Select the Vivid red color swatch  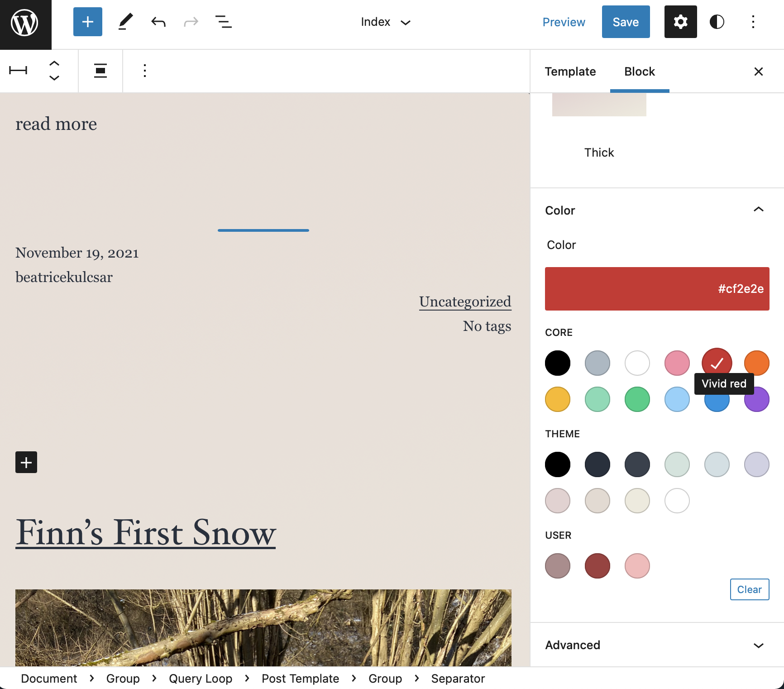point(717,363)
